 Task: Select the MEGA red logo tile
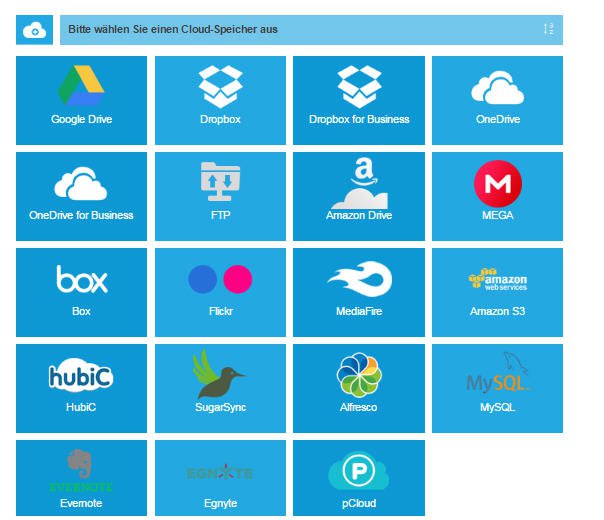coord(497,196)
